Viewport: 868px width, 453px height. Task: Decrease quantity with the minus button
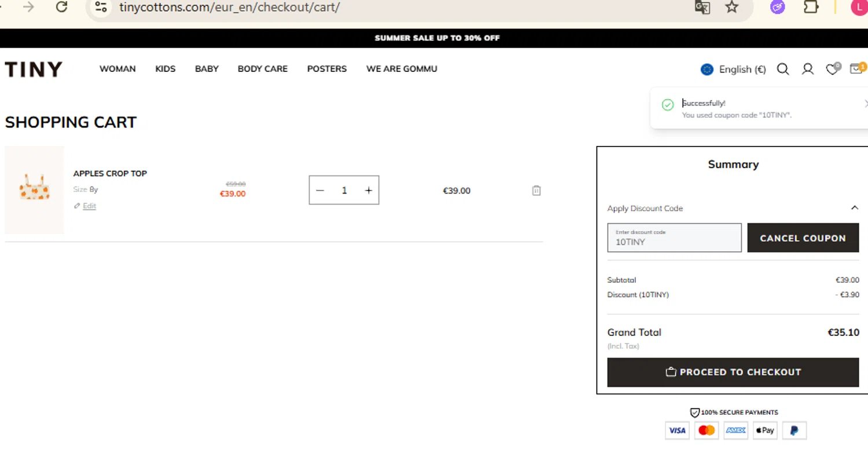point(320,191)
